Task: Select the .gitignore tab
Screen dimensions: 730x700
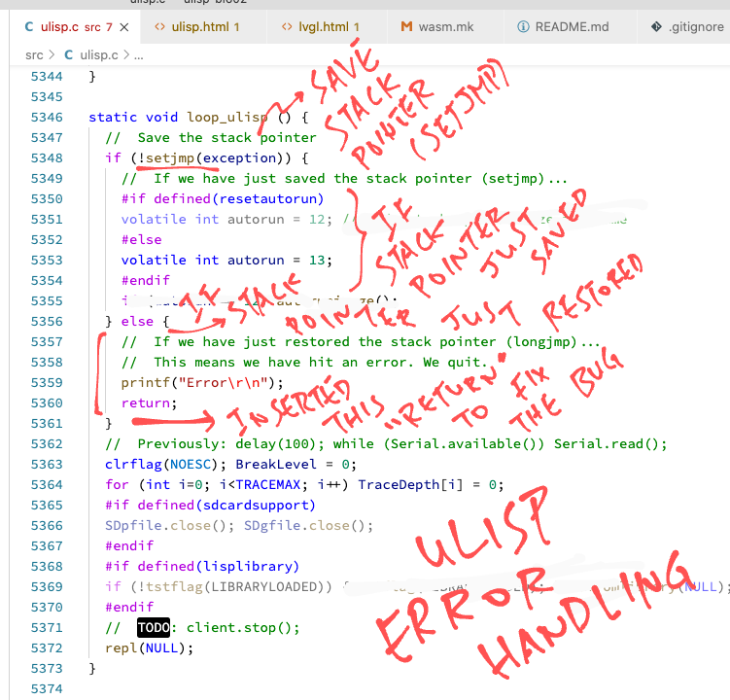Action: tap(694, 27)
